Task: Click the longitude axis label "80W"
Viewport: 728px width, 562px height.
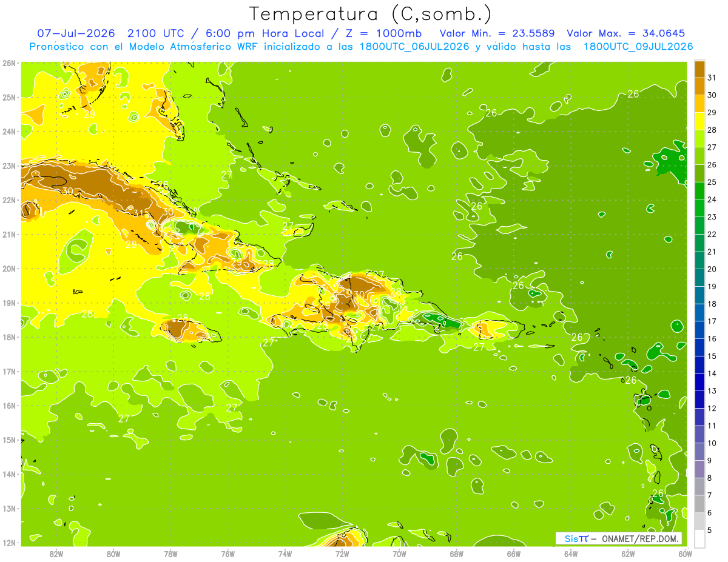Action: (113, 553)
